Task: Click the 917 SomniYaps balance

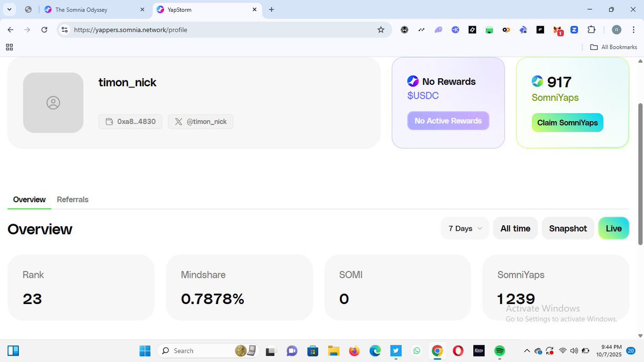Action: pyautogui.click(x=559, y=82)
